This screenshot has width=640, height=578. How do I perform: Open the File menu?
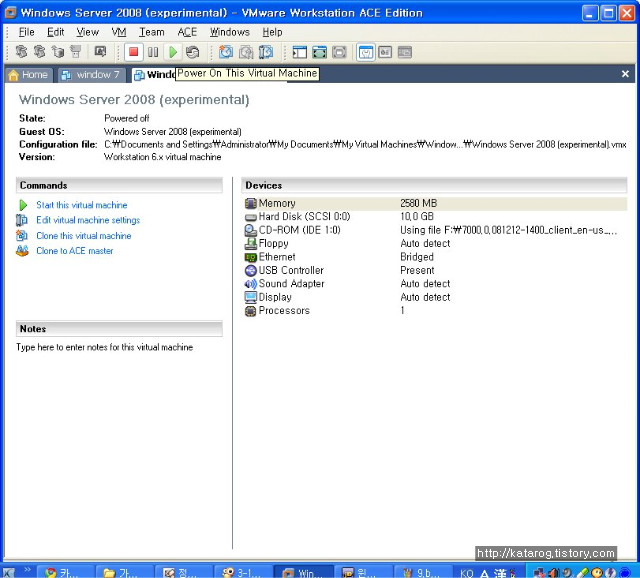(26, 32)
